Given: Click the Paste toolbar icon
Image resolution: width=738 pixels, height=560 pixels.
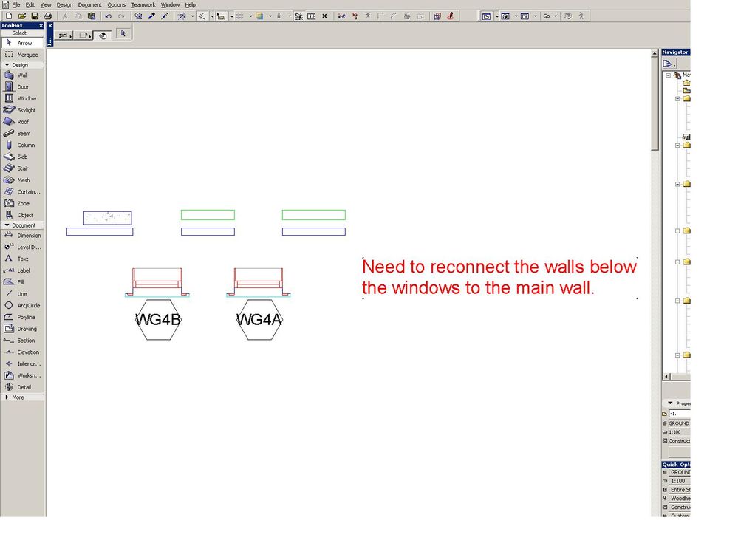Looking at the screenshot, I should 92,16.
